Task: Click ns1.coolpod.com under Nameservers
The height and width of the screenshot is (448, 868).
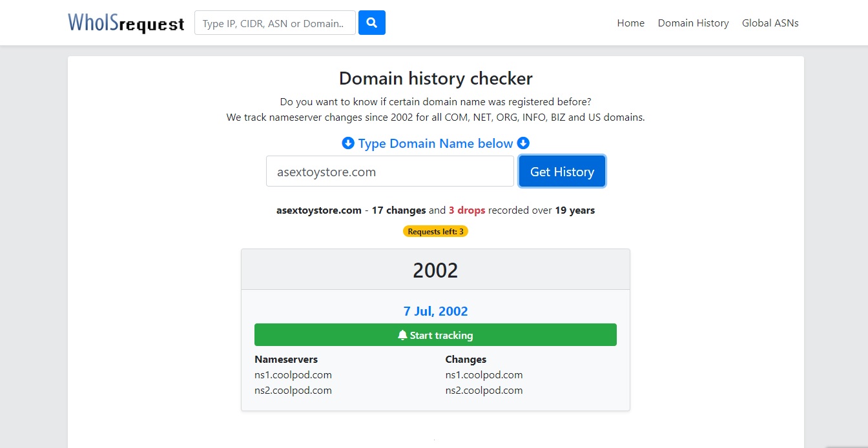Action: [x=293, y=374]
